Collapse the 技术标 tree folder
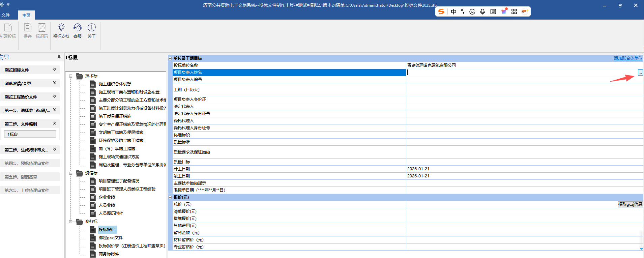 [x=71, y=76]
